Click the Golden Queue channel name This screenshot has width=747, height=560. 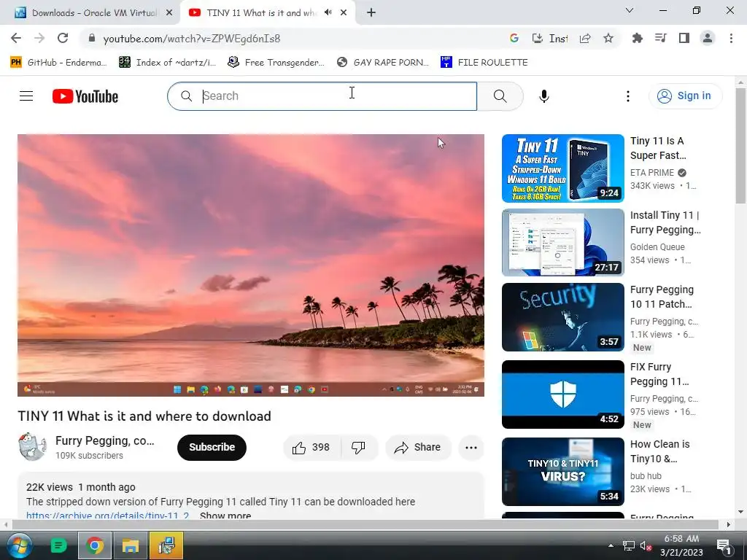coord(657,247)
